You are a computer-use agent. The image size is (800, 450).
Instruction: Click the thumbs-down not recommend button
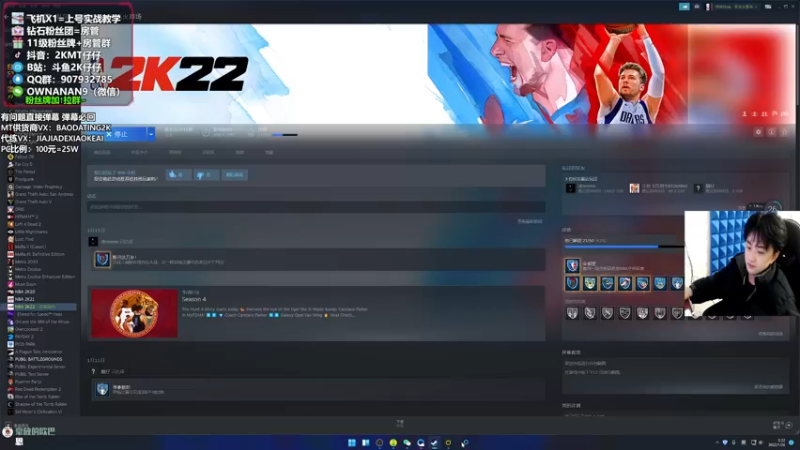[x=206, y=174]
